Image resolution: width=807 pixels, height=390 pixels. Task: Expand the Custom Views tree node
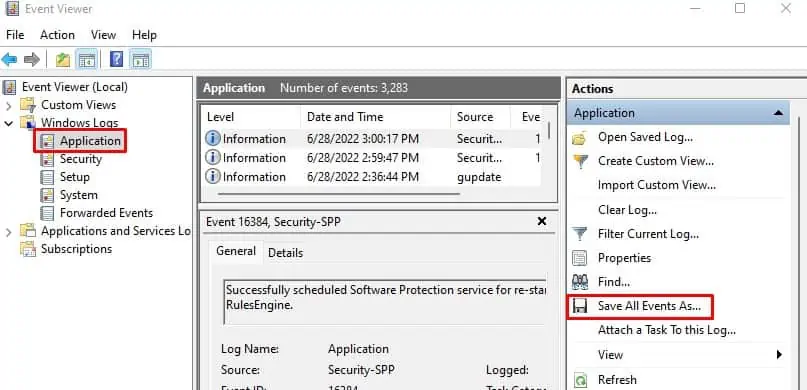coord(8,106)
